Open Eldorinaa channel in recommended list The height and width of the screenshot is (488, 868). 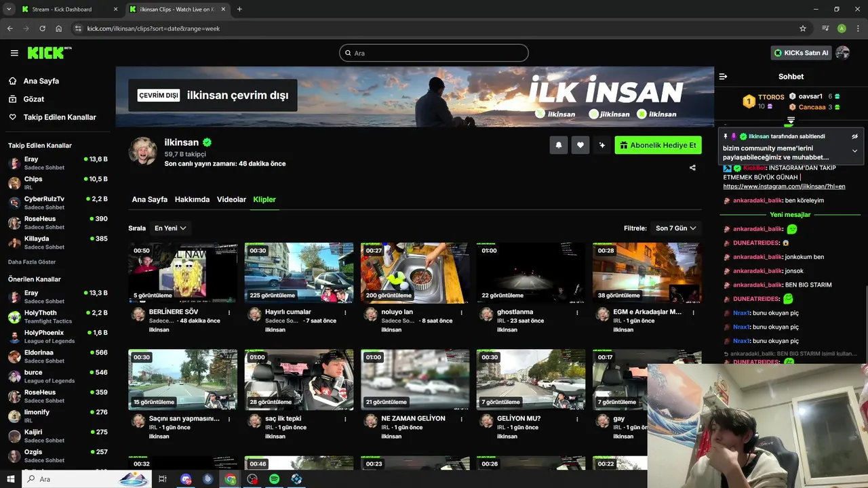tap(58, 357)
